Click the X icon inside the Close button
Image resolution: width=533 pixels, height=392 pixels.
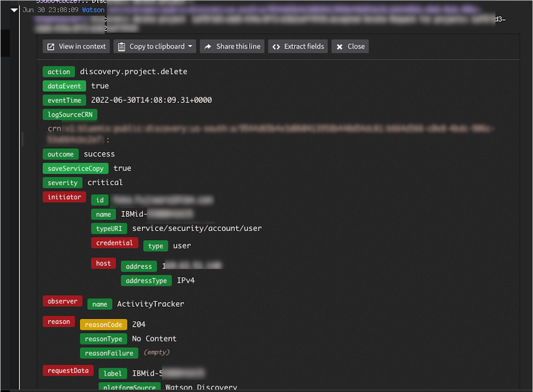click(x=340, y=46)
